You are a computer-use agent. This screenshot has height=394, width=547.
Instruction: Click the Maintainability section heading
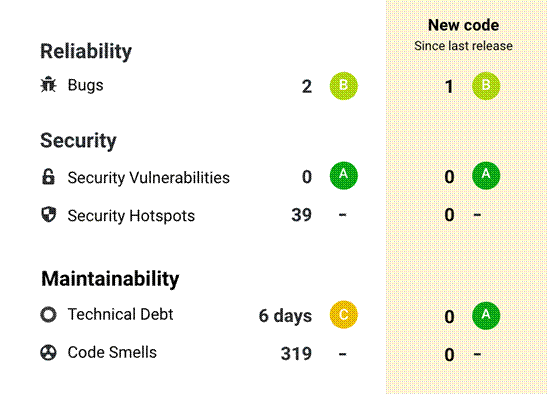coord(110,279)
